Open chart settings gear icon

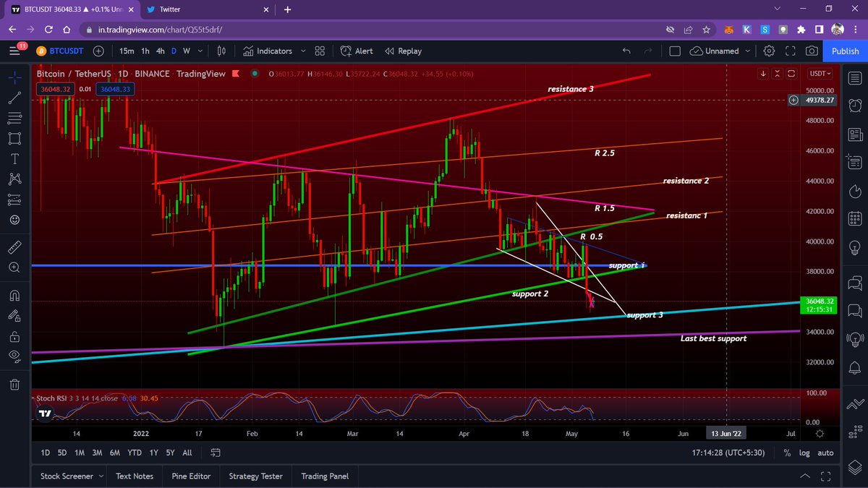click(x=769, y=51)
